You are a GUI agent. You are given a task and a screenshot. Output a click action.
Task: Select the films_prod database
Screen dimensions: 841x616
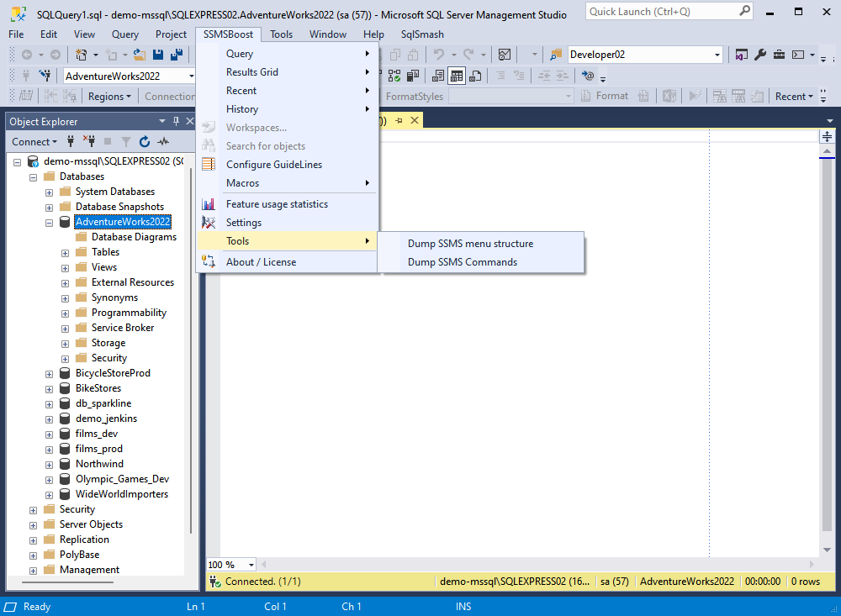point(98,449)
